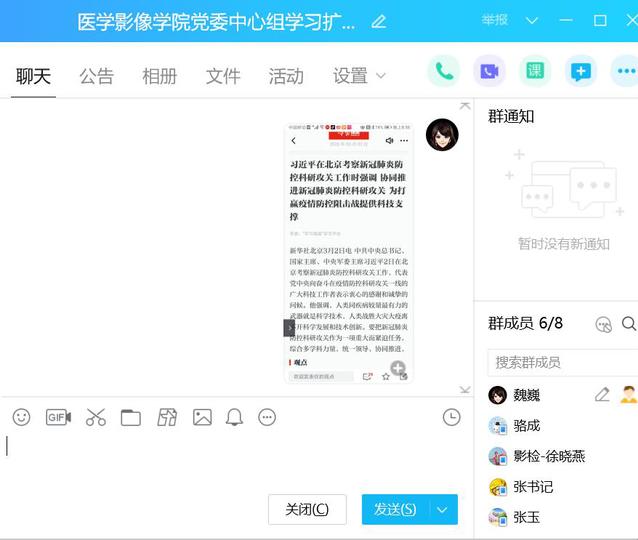Open the shared news article screenshot
This screenshot has width=638, height=540.
coord(349,253)
